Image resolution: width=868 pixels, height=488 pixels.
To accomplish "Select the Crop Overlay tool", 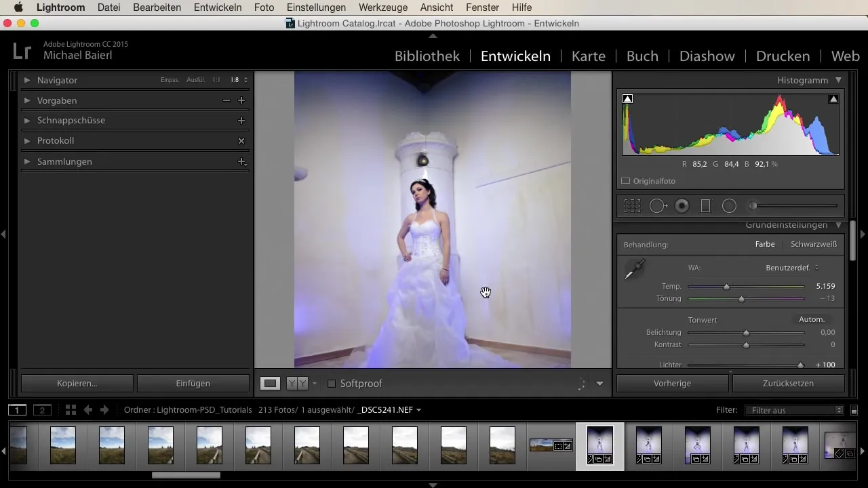I will click(632, 206).
